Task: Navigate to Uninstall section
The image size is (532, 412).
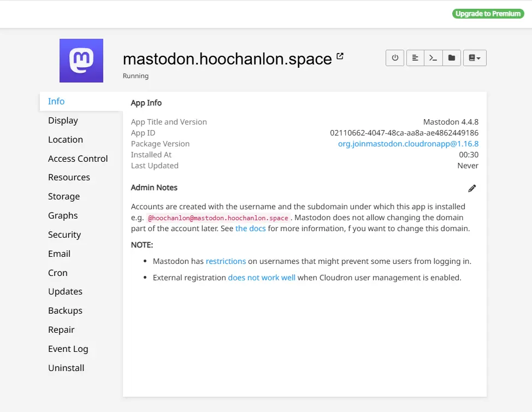Action: [66, 368]
